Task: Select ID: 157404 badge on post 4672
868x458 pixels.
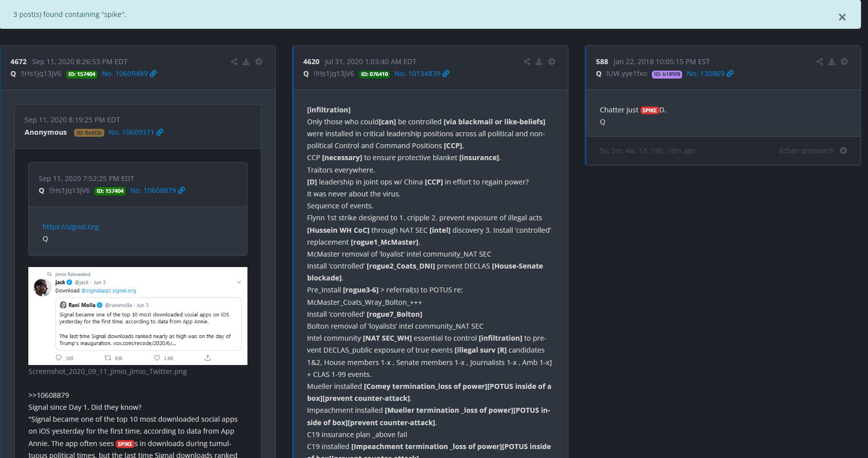Action: (81, 74)
